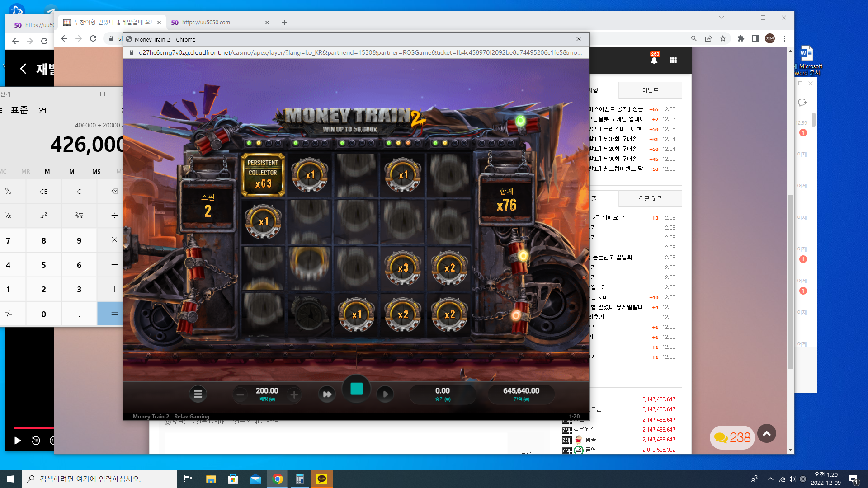Click the Persistent Collector x63 symbol
868x488 pixels.
click(x=263, y=174)
